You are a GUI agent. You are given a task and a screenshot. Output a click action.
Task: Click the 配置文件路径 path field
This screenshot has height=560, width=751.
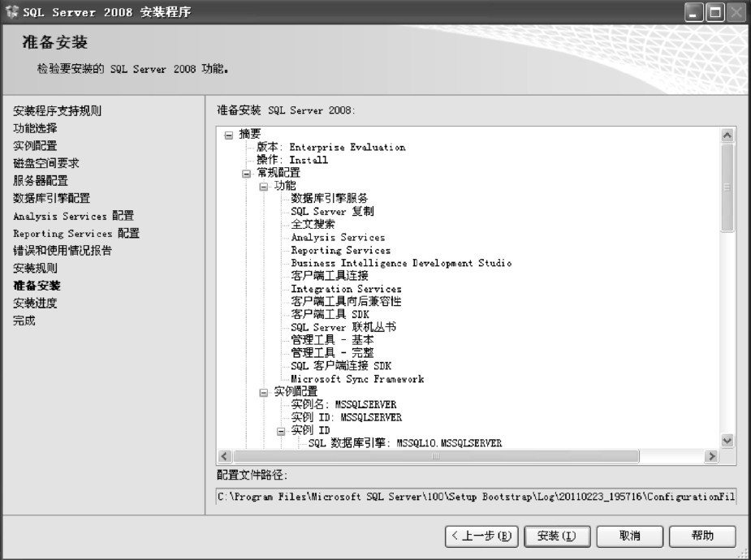click(476, 497)
